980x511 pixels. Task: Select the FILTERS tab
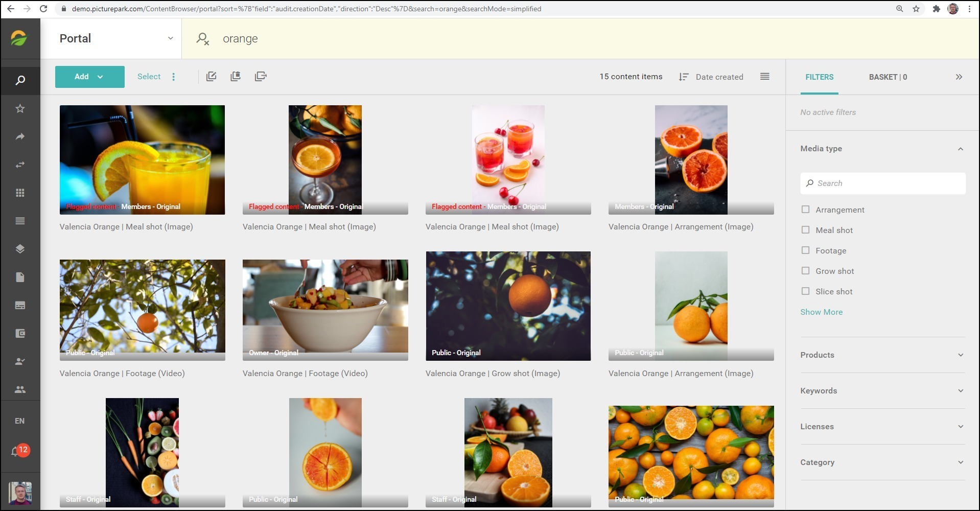click(x=819, y=77)
